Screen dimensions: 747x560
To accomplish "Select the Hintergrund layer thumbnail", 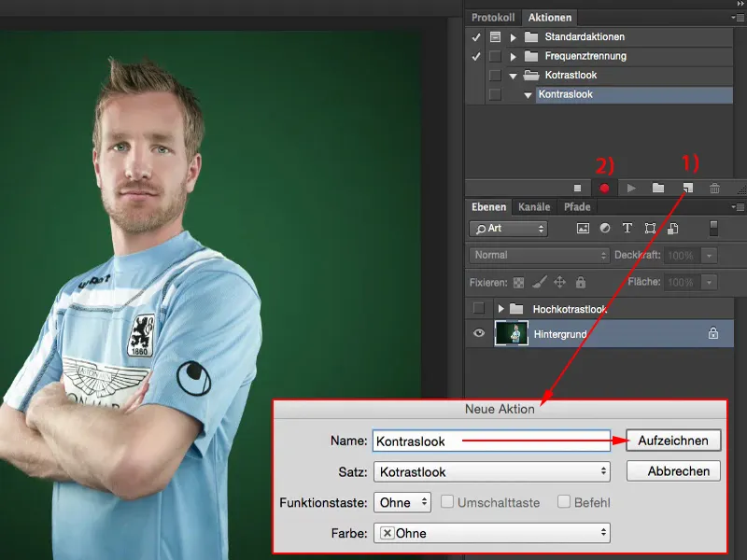I will [x=511, y=333].
